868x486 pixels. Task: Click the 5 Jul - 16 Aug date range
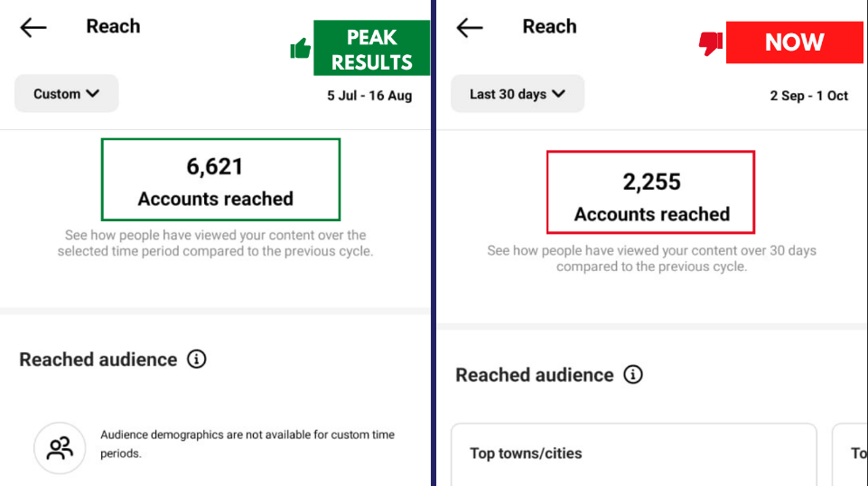coord(369,96)
